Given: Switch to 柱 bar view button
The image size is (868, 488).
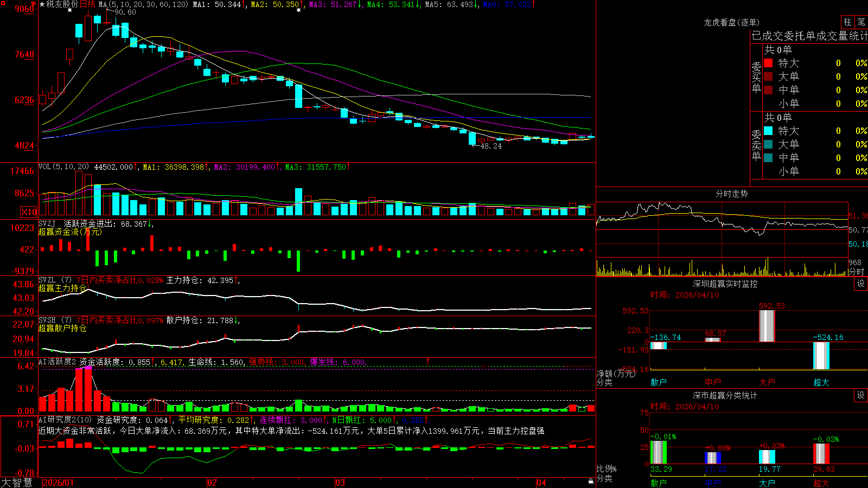Looking at the screenshot, I should 847,22.
